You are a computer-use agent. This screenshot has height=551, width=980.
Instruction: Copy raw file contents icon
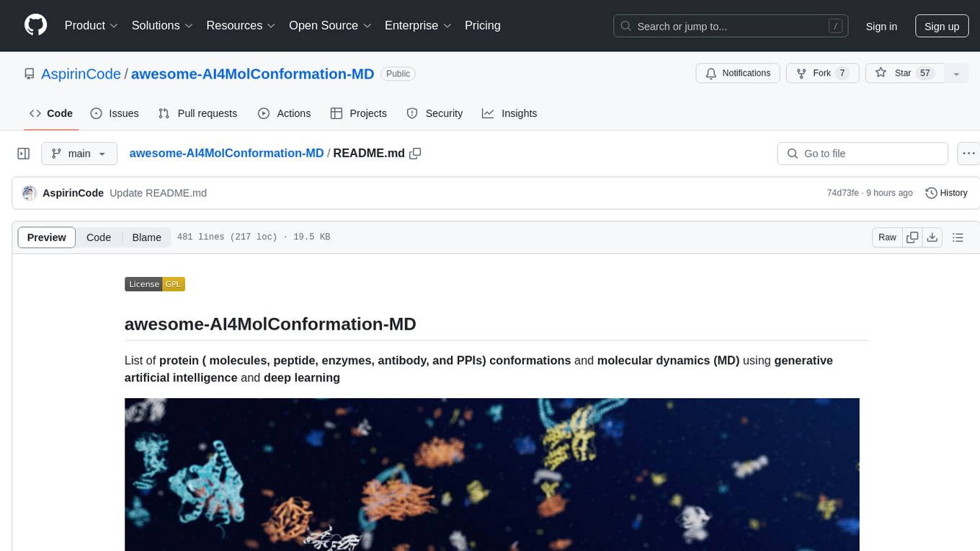pyautogui.click(x=912, y=237)
